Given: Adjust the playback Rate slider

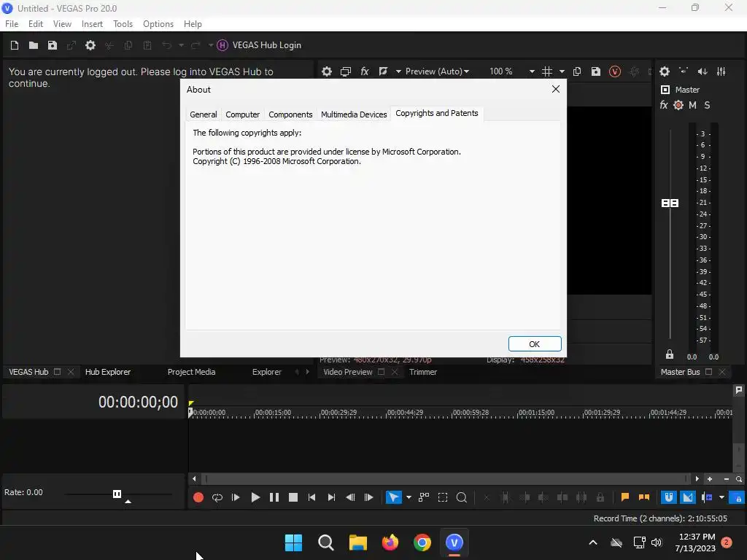Looking at the screenshot, I should (x=117, y=494).
